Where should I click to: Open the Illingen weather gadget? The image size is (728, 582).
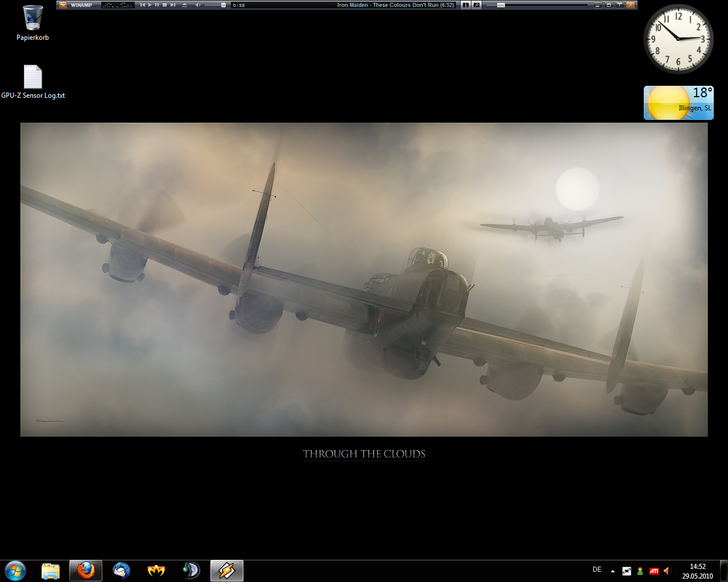tap(679, 103)
